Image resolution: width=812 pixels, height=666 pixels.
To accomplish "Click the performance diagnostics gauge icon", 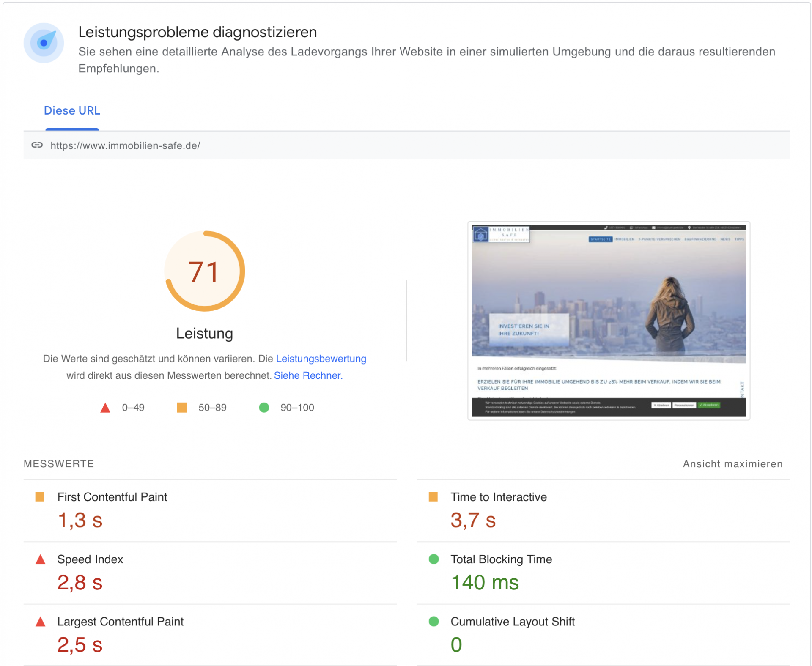I will click(44, 43).
